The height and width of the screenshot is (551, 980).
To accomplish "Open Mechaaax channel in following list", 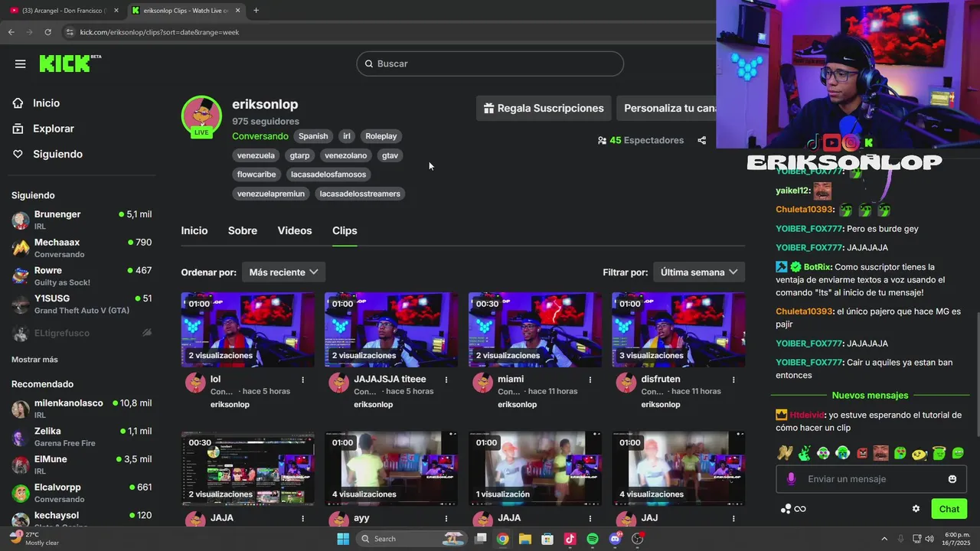I will coord(81,248).
